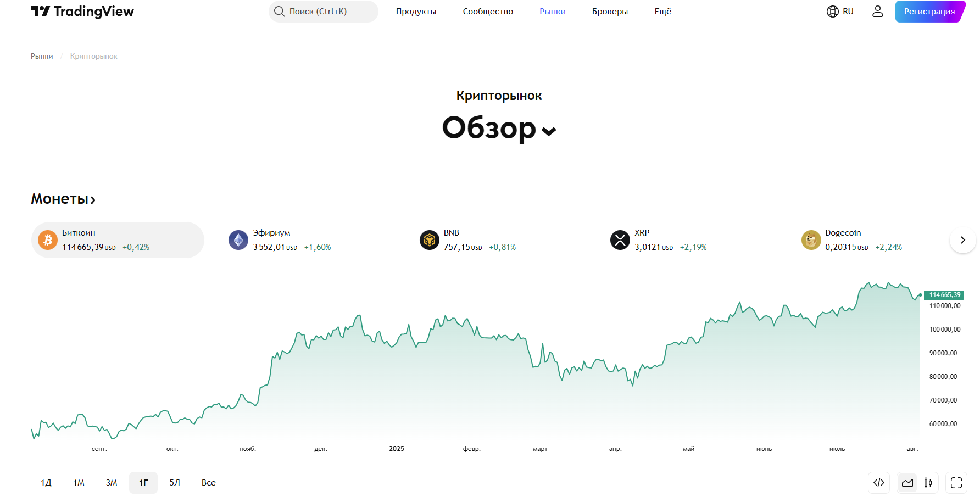This screenshot has width=980, height=502.
Task: Open the Продукты menu
Action: (x=416, y=12)
